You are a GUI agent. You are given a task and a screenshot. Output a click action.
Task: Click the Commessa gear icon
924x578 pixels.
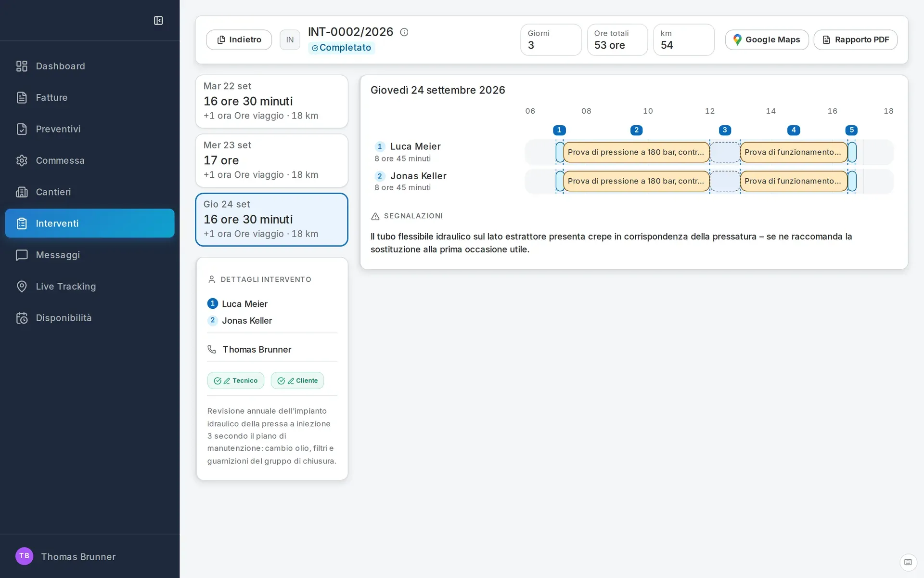[x=22, y=160]
